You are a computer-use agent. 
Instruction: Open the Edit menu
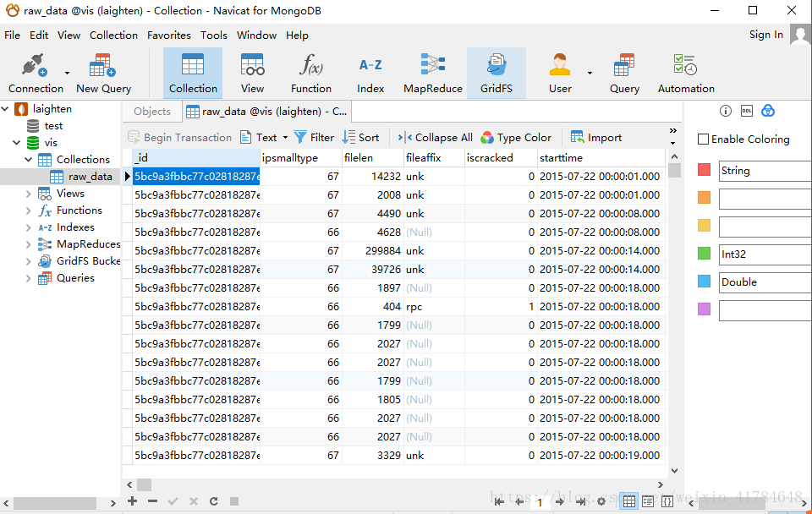coord(39,36)
